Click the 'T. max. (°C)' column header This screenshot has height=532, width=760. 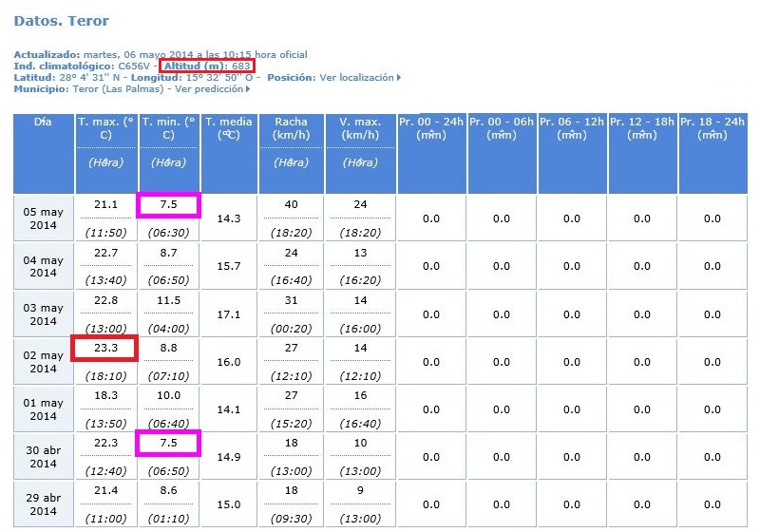tap(106, 128)
